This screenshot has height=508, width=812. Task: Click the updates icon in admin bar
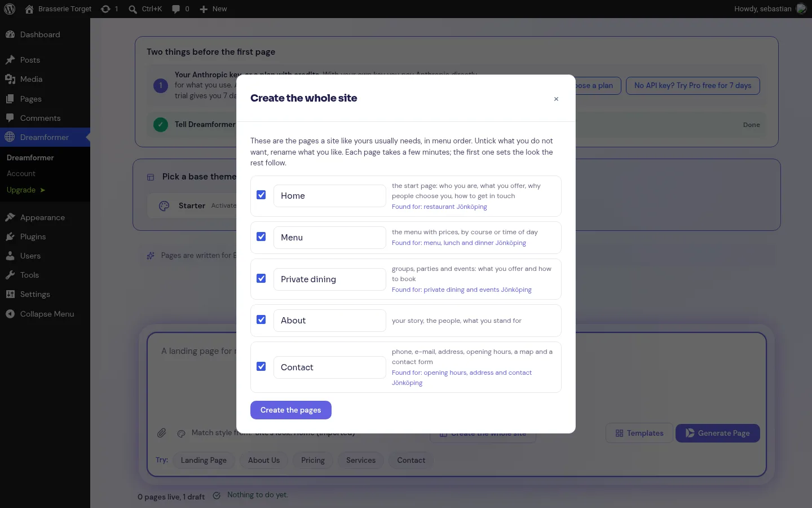point(105,9)
